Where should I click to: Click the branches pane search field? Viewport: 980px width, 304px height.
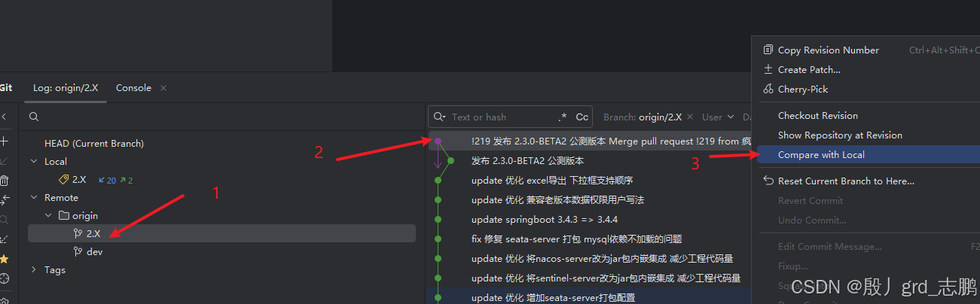[222, 117]
